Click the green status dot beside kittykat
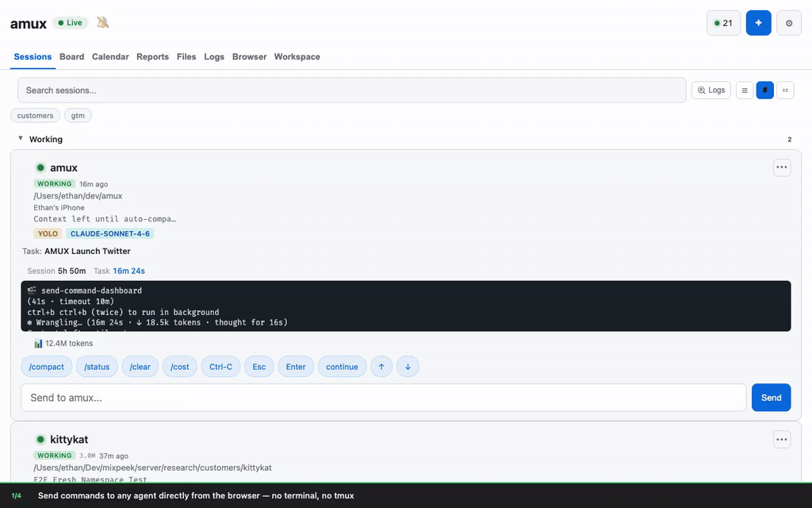The width and height of the screenshot is (812, 508). tap(40, 439)
